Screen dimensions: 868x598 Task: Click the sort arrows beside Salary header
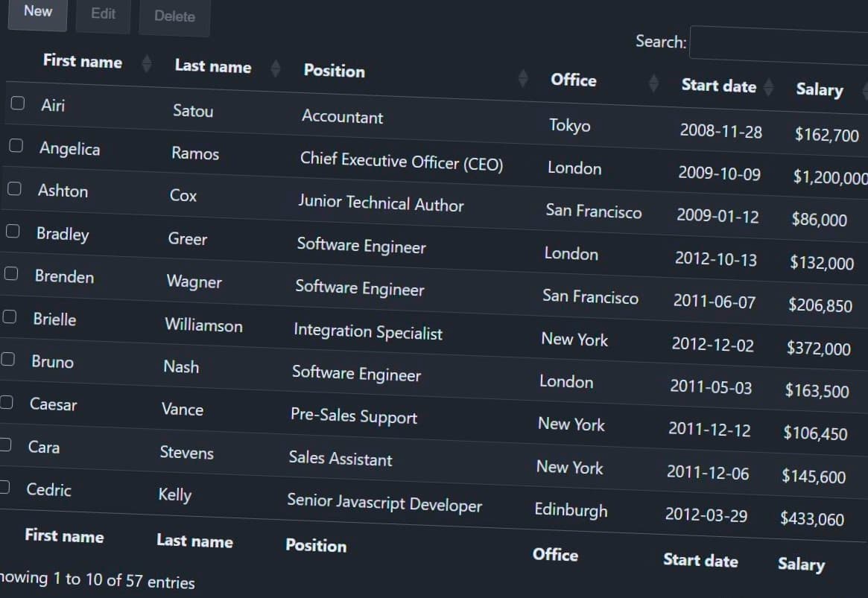coord(864,91)
